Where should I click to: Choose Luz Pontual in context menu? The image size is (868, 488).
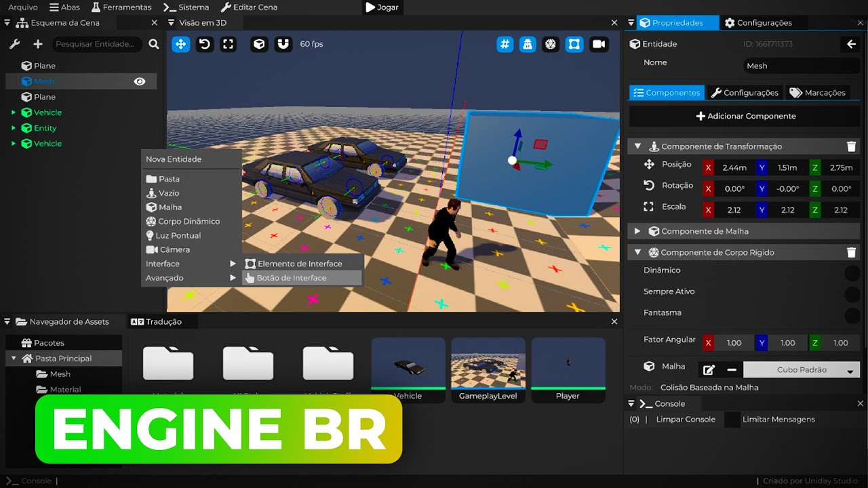(x=191, y=235)
